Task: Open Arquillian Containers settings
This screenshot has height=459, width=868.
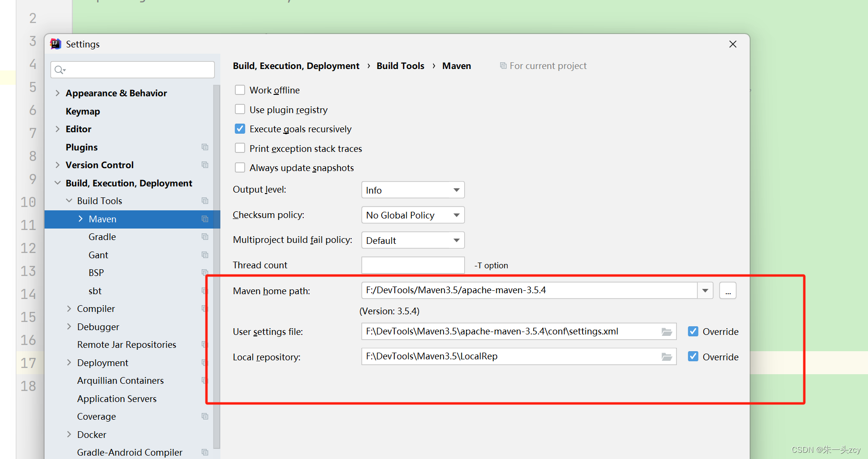Action: click(120, 380)
